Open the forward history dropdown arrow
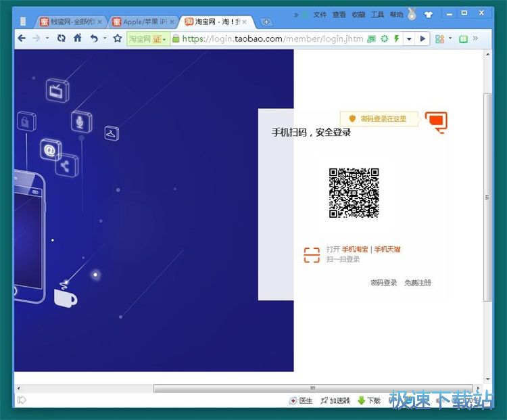This screenshot has height=420, width=507. [x=47, y=38]
